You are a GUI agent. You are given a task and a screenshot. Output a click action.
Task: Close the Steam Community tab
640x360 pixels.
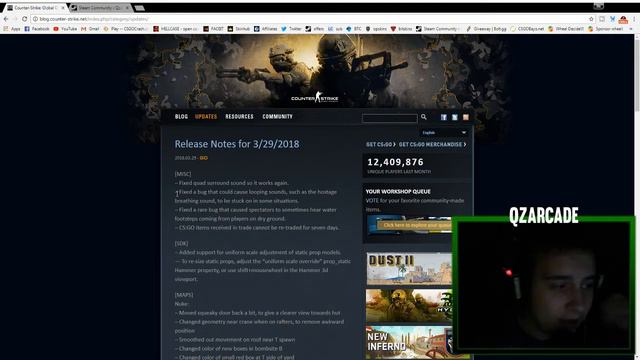[x=127, y=8]
